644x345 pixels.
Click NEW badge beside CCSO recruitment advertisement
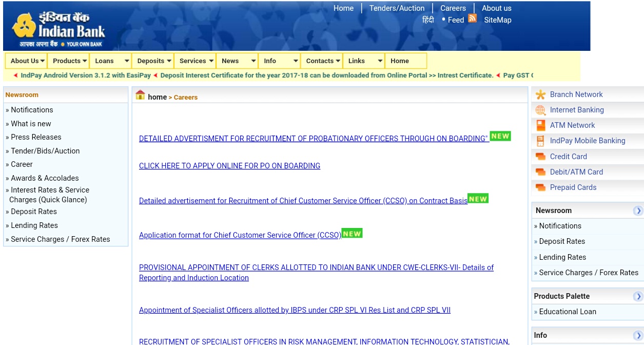point(478,199)
